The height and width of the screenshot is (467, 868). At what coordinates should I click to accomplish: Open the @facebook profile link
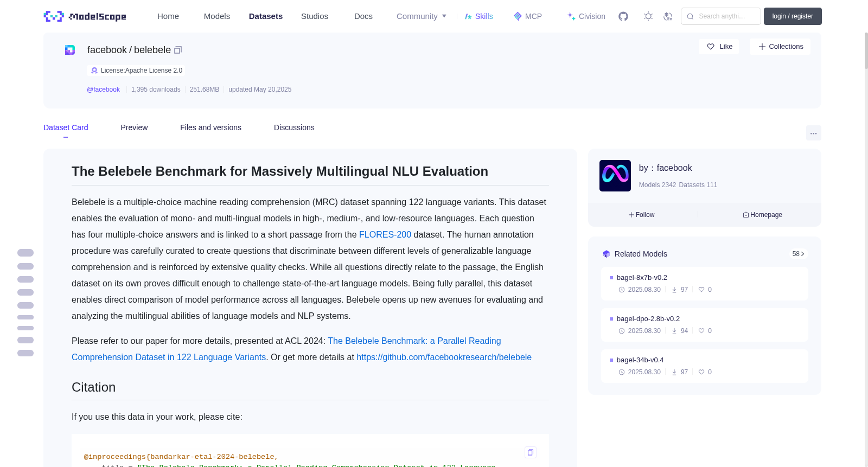pyautogui.click(x=103, y=89)
